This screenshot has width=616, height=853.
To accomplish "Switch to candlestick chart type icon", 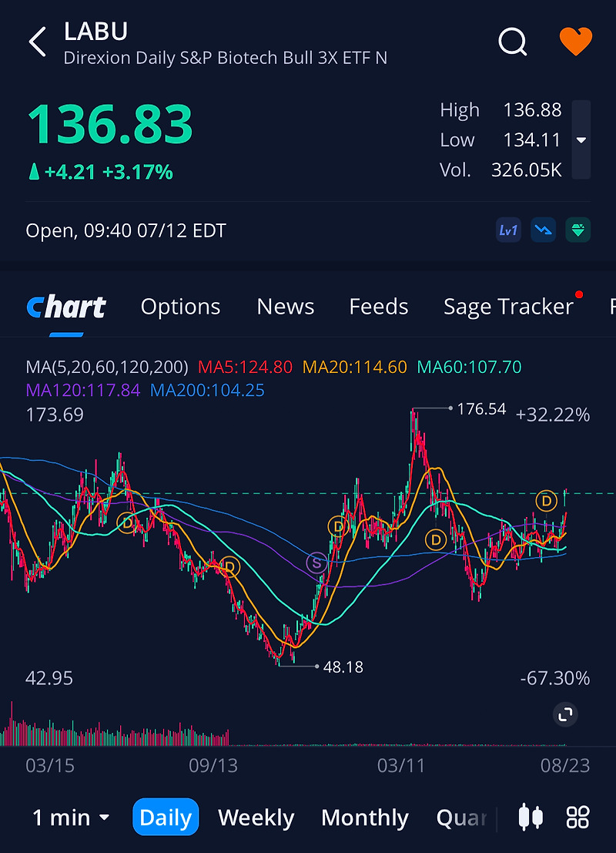I will (531, 817).
